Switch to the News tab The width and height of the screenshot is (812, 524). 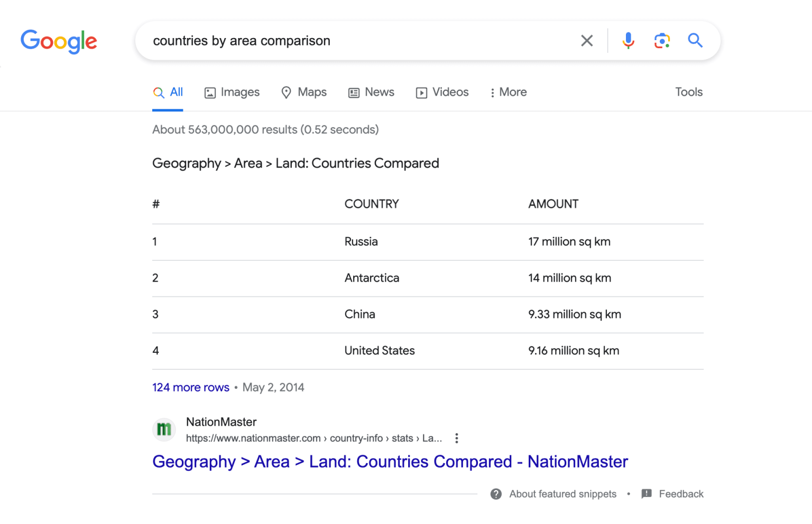coord(371,92)
